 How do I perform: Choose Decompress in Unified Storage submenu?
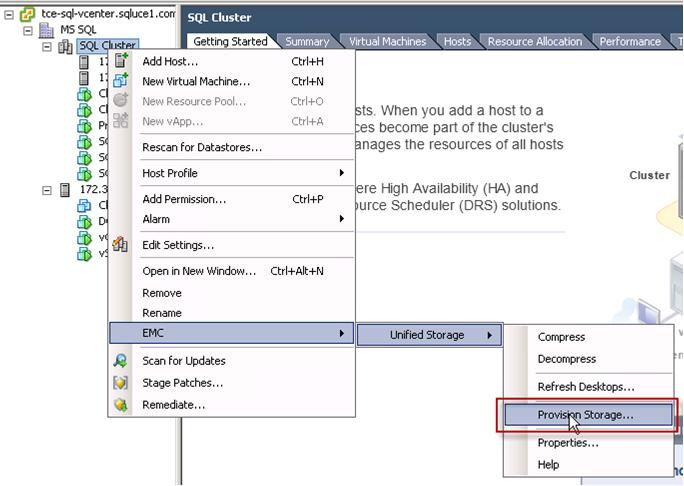coord(588,359)
